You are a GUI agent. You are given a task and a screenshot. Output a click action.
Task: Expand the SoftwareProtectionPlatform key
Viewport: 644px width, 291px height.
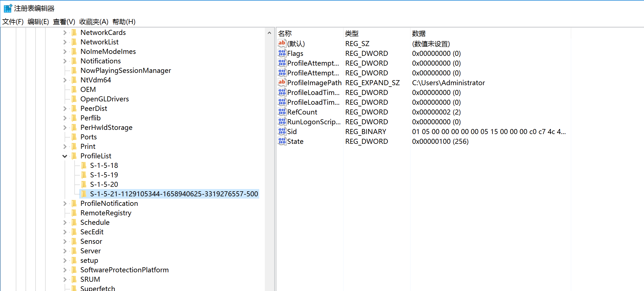[x=65, y=270]
